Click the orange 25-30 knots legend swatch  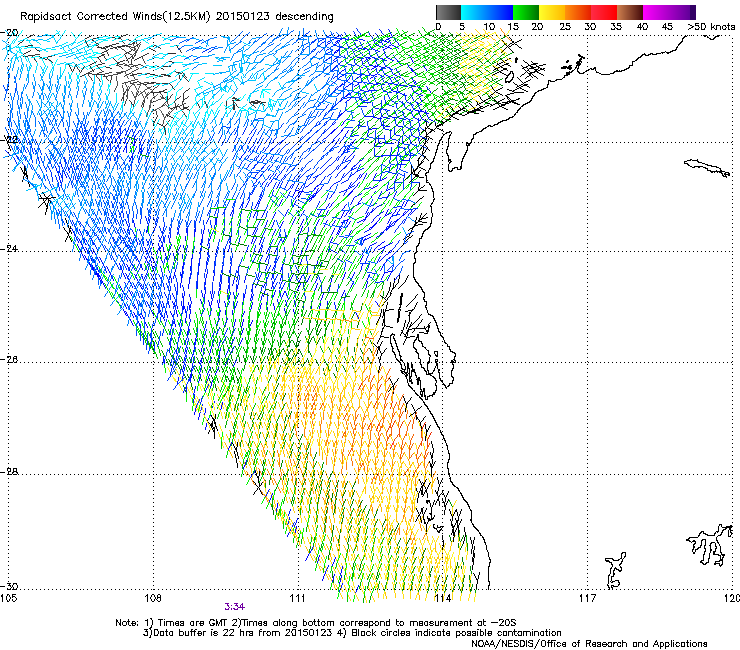click(578, 12)
